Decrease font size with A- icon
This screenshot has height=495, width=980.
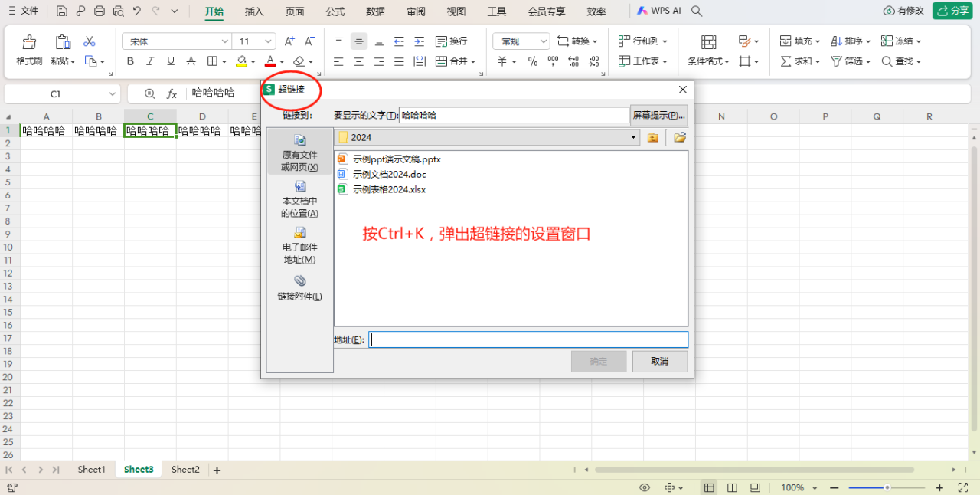click(x=309, y=41)
